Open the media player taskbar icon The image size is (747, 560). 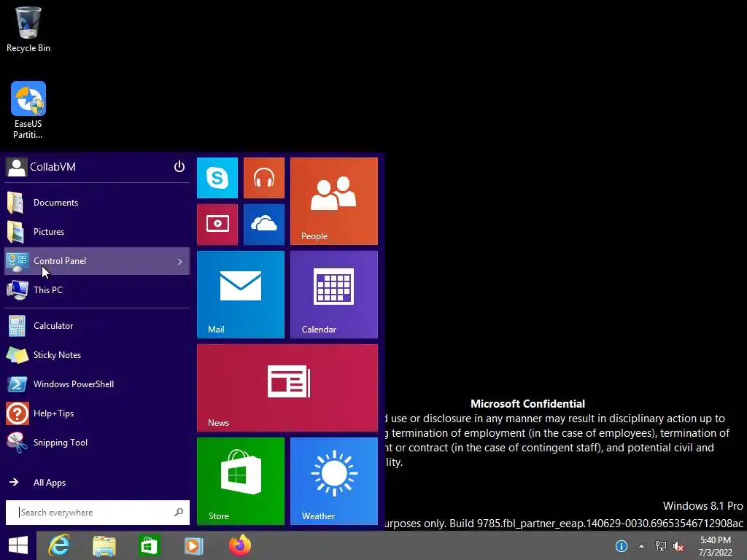pos(194,545)
